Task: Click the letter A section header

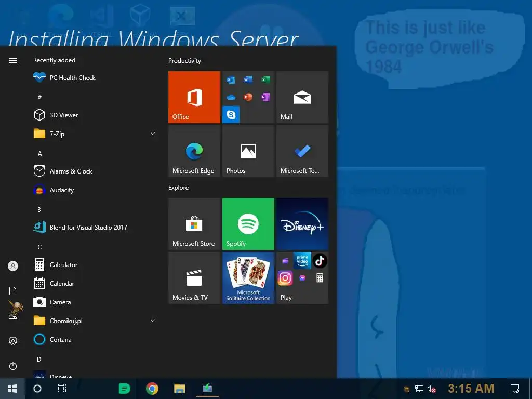Action: pyautogui.click(x=39, y=154)
